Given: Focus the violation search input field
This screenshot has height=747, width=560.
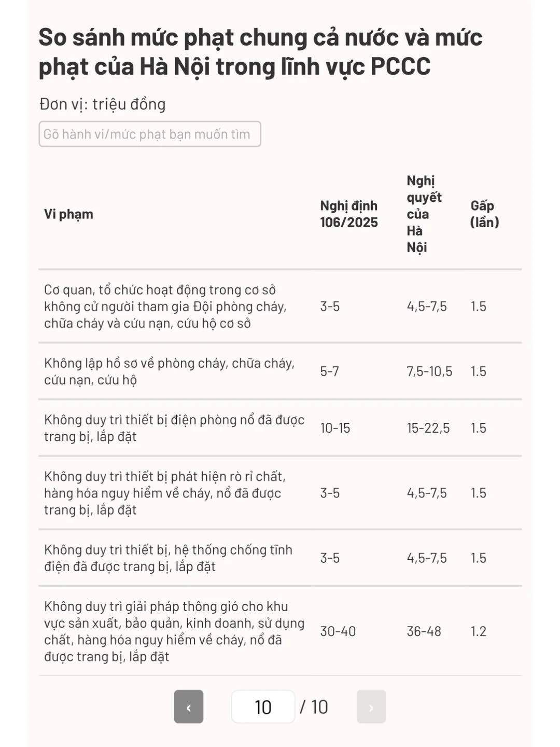Looking at the screenshot, I should 149,134.
